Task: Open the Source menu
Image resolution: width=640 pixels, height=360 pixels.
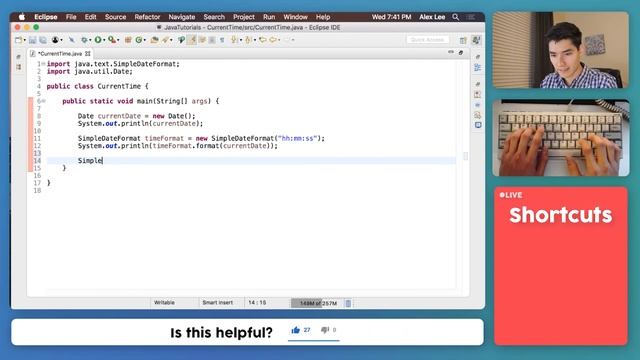Action: pos(116,17)
